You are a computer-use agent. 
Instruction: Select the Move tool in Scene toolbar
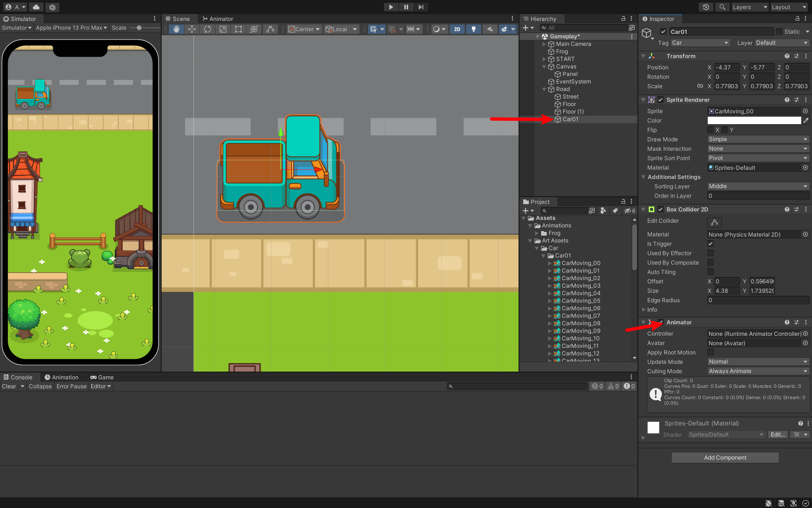192,29
